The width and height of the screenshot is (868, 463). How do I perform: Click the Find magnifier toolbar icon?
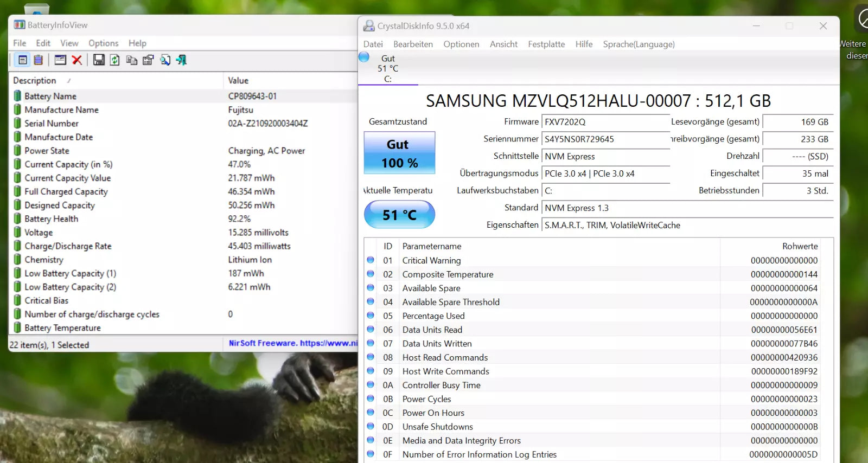coord(165,60)
